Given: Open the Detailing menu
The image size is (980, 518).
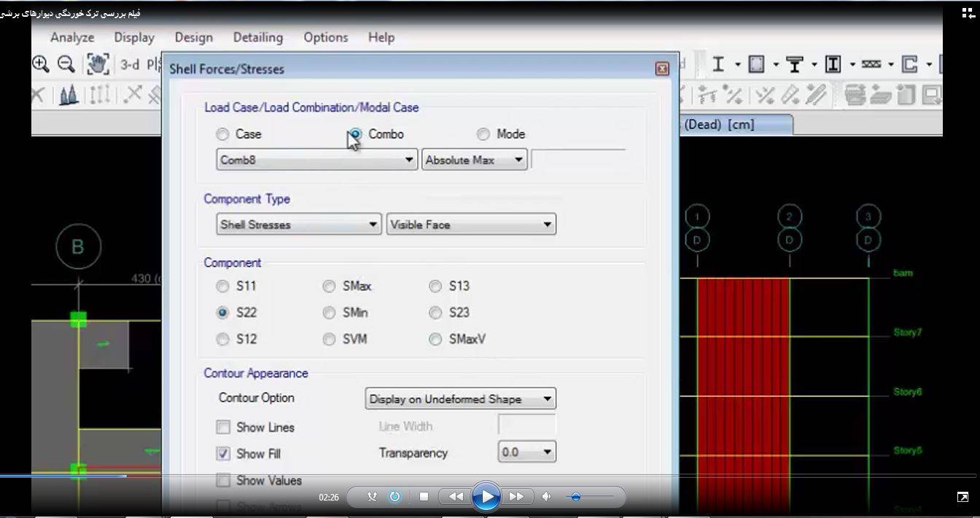Looking at the screenshot, I should click(257, 37).
